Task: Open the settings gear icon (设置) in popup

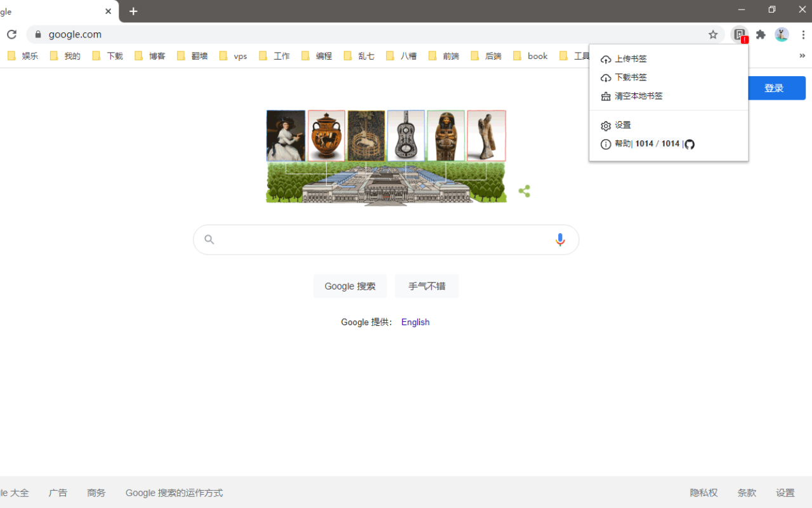Action: [606, 125]
